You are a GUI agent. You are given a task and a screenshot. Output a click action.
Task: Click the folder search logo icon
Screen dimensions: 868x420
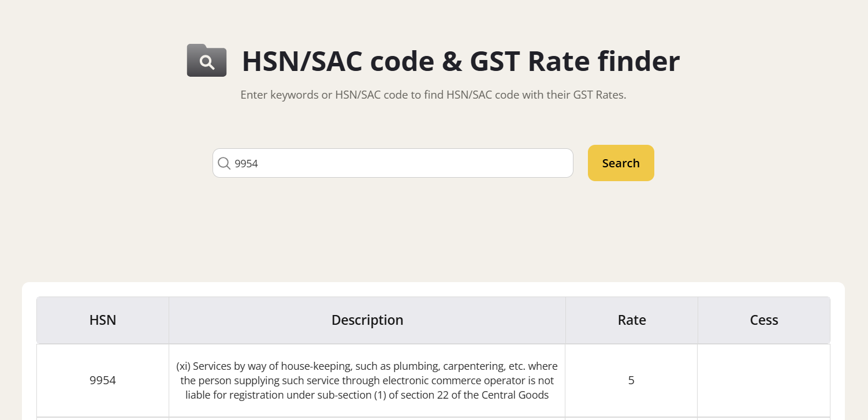(x=206, y=61)
